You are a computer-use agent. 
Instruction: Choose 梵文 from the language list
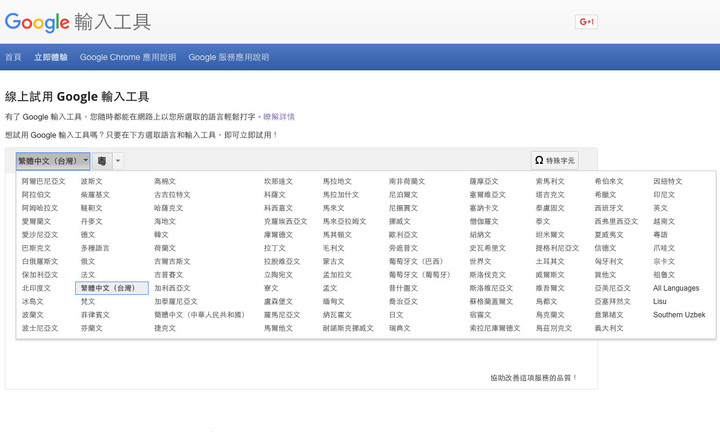click(88, 301)
